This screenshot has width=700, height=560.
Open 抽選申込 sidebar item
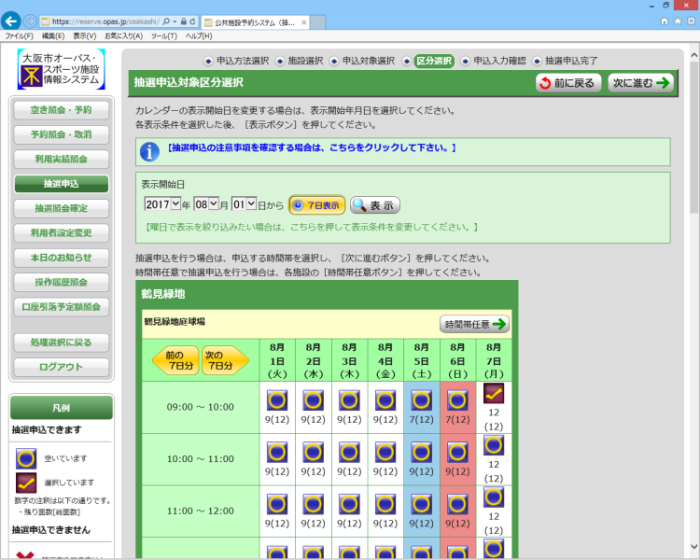pyautogui.click(x=61, y=184)
